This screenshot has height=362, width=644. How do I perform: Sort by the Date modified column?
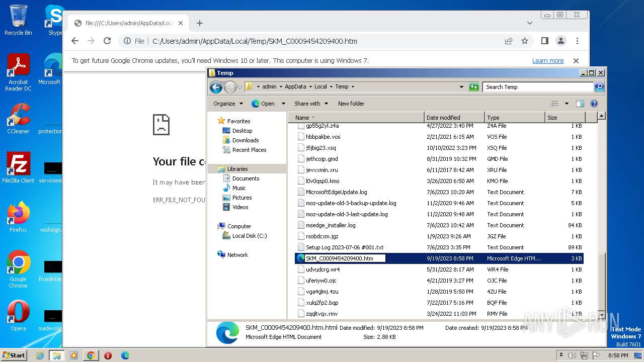point(454,117)
